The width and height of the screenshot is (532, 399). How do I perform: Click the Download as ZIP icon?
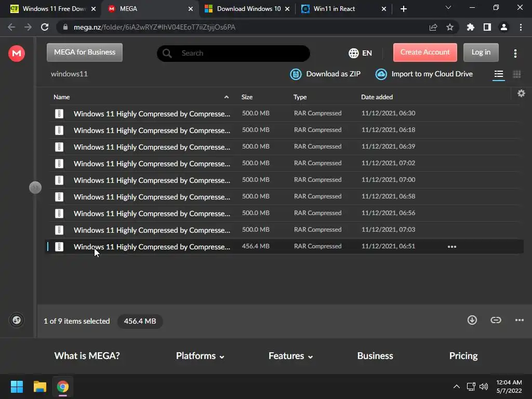[x=296, y=74]
